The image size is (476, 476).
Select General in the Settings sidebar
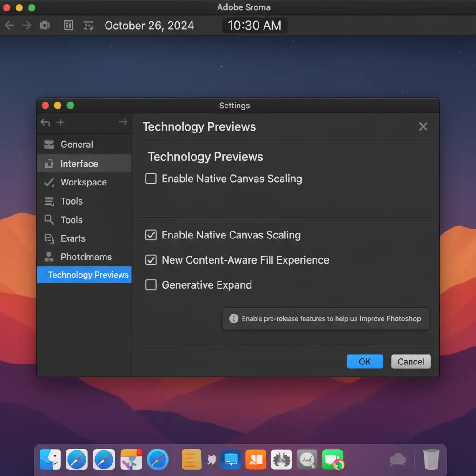pyautogui.click(x=77, y=145)
